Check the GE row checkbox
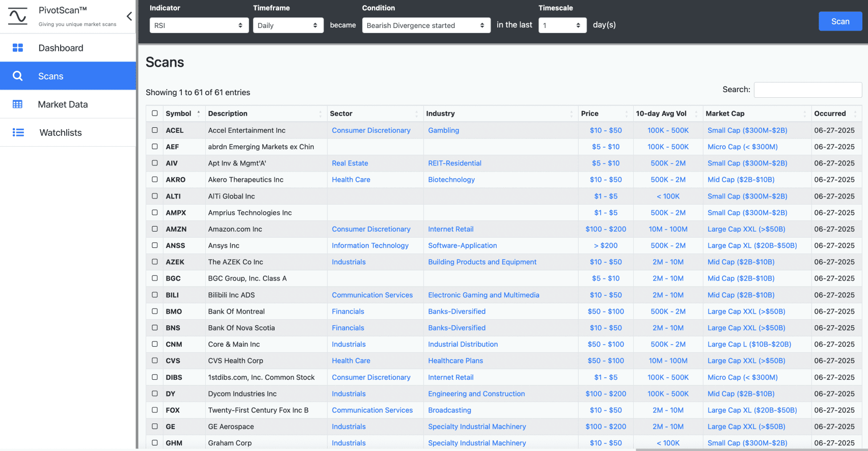Viewport: 868px width, 451px height. (x=155, y=427)
